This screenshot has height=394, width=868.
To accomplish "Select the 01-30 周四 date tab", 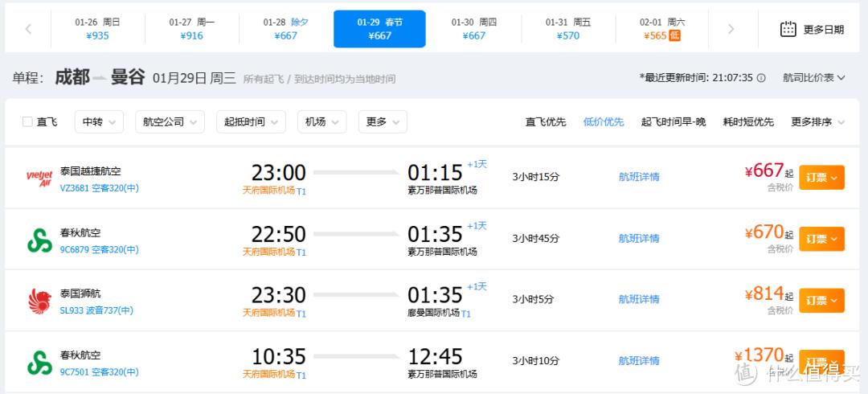I will 474,29.
